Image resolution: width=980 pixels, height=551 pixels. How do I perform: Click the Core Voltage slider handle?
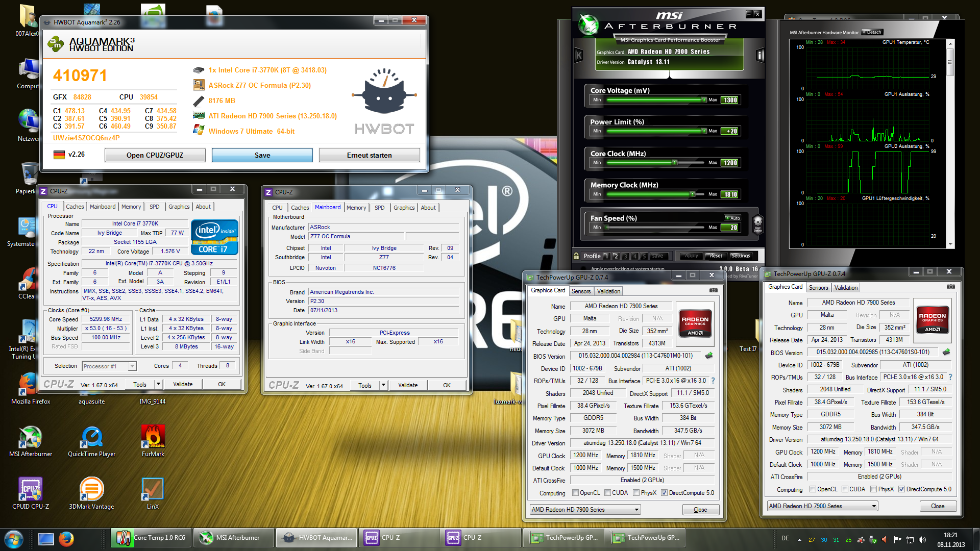point(704,100)
